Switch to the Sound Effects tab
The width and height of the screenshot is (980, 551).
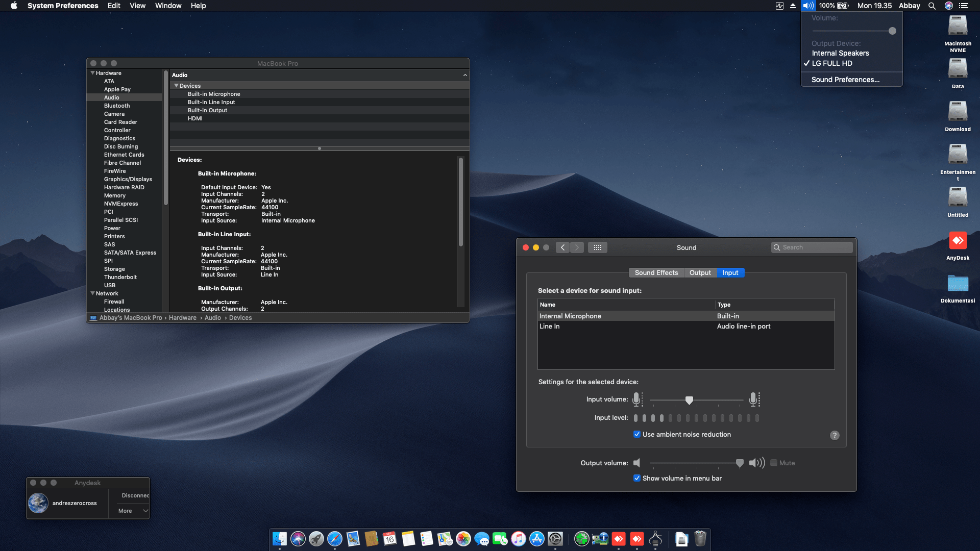click(656, 272)
